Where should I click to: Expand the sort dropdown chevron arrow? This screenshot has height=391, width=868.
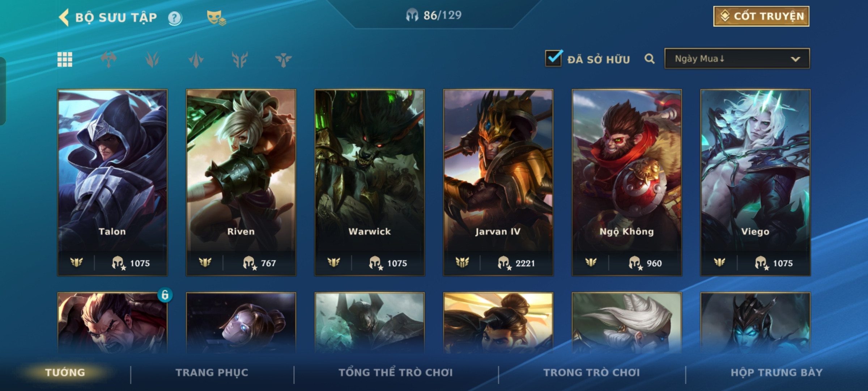click(795, 59)
